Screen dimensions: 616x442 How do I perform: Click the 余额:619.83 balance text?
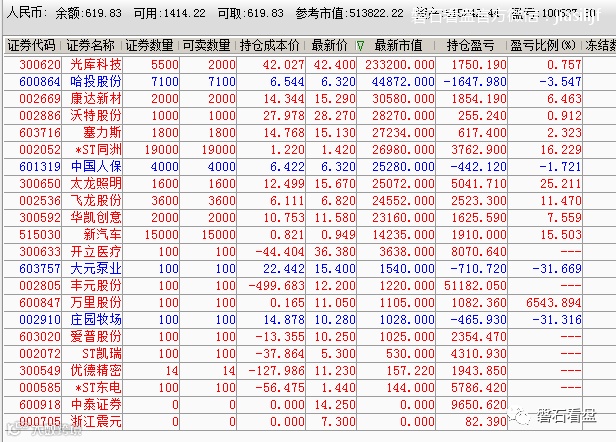[x=88, y=13]
